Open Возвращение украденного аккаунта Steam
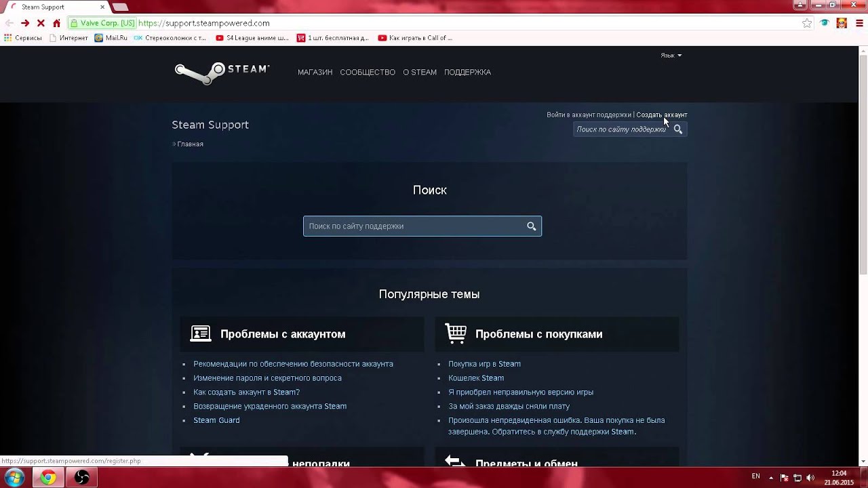The height and width of the screenshot is (488, 868). coord(270,407)
